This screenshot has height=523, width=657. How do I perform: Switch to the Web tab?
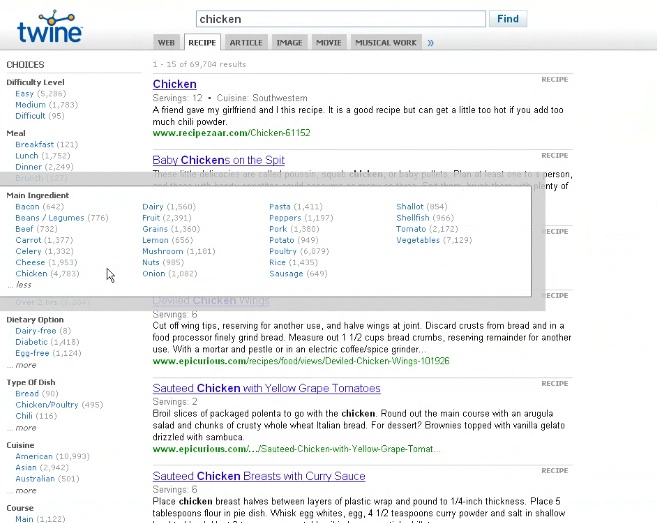coord(166,43)
